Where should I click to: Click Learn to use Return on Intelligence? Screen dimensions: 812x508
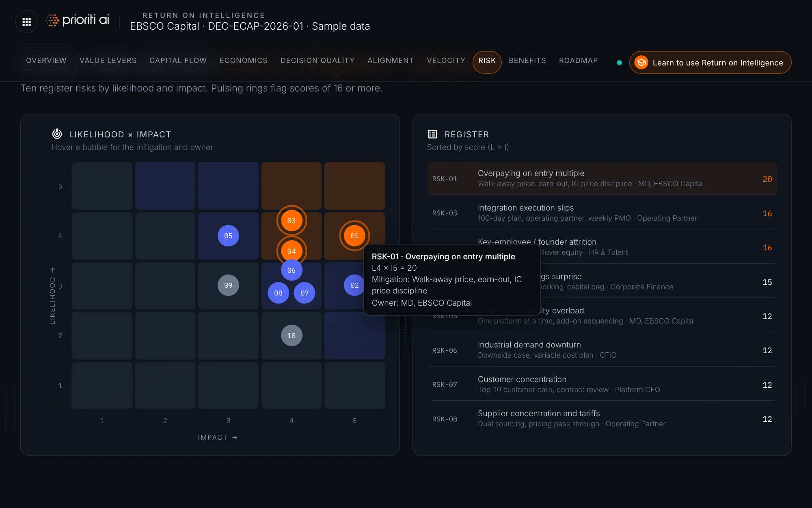(710, 63)
